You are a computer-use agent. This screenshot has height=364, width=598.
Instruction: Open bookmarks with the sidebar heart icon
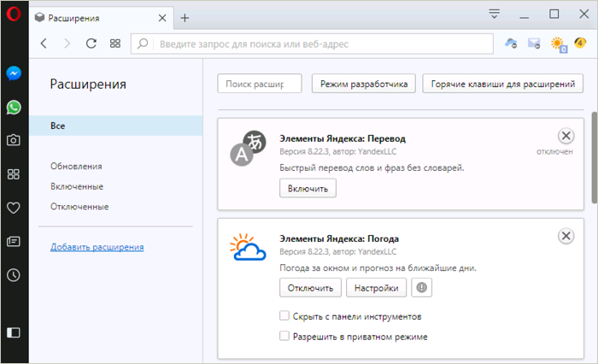point(14,208)
